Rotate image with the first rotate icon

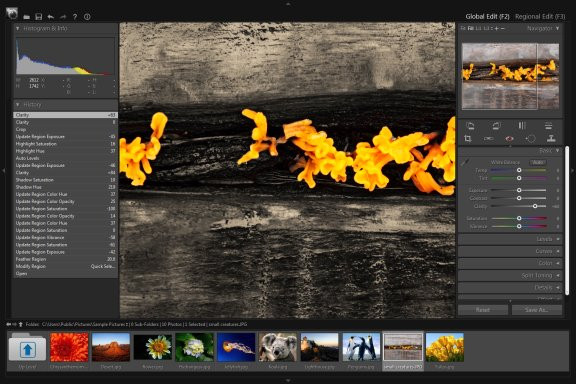(x=470, y=126)
